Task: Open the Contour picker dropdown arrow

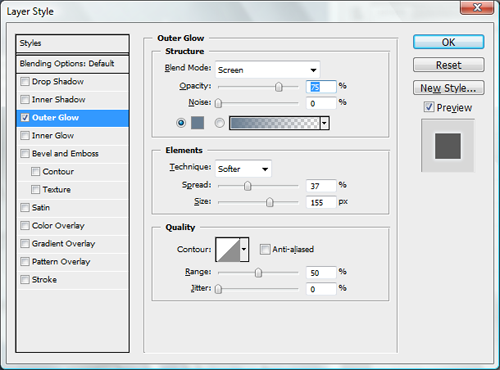Action: coord(244,249)
